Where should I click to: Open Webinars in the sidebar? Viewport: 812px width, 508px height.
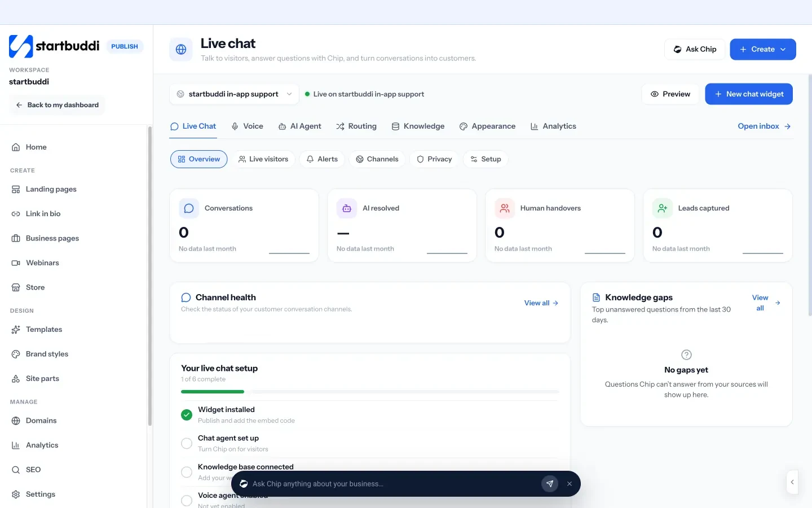pos(73,263)
